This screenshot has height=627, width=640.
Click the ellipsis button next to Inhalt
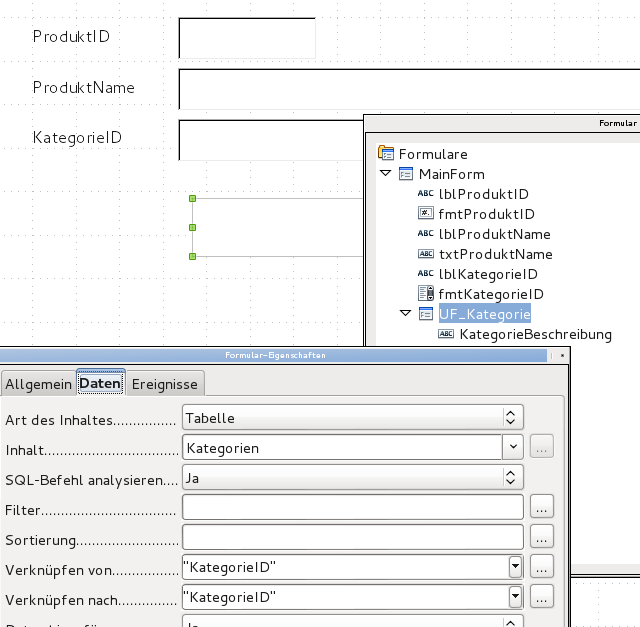pos(542,446)
